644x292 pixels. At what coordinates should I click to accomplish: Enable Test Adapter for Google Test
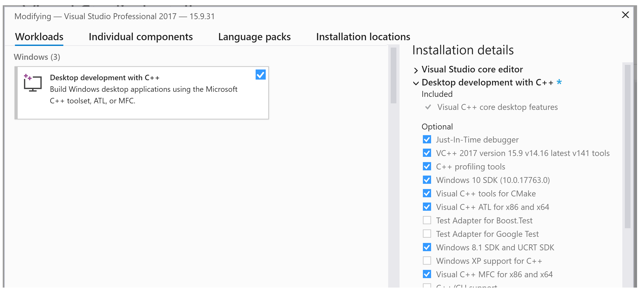pyautogui.click(x=427, y=234)
